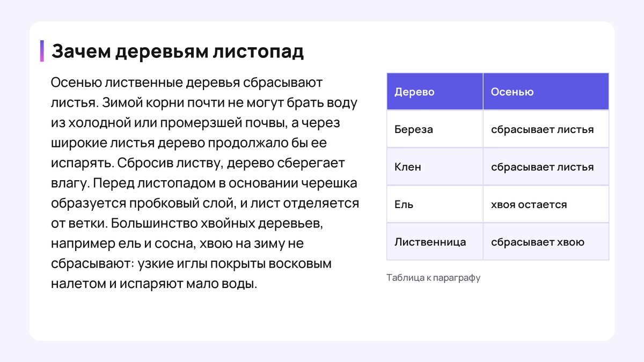Click "сбрасывает листья" in the Береза row
Screen dimensions: 644x362
point(546,129)
